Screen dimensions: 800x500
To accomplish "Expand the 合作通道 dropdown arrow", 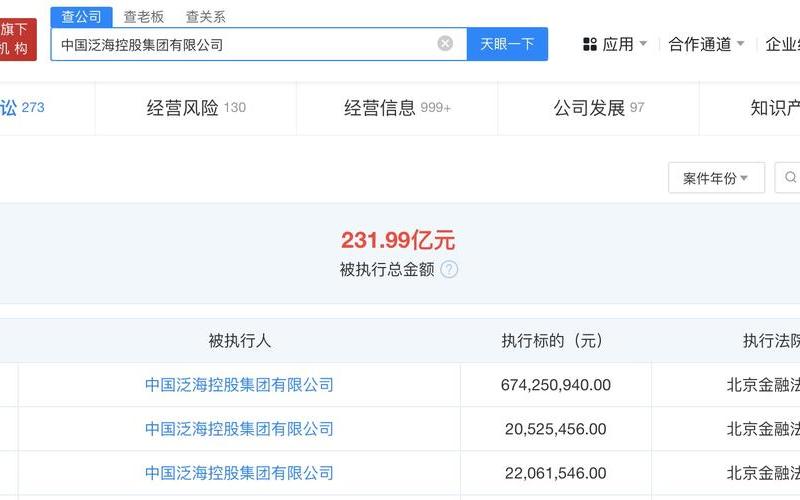I will tap(740, 44).
